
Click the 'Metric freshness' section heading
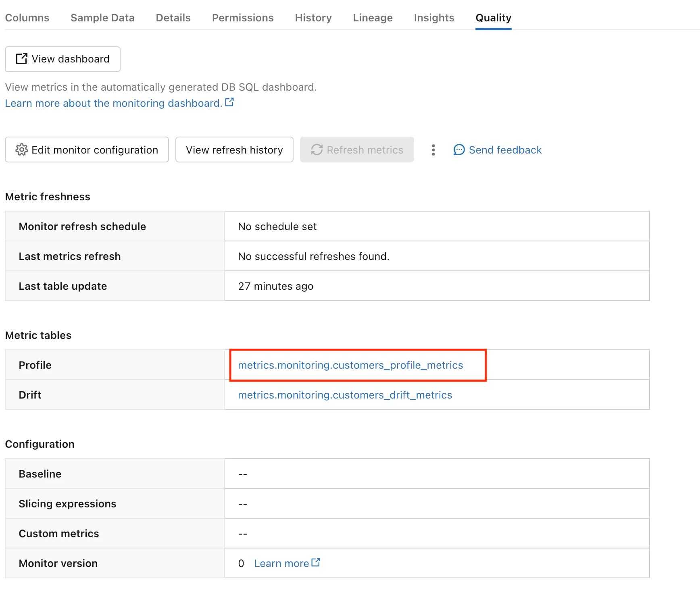[48, 197]
